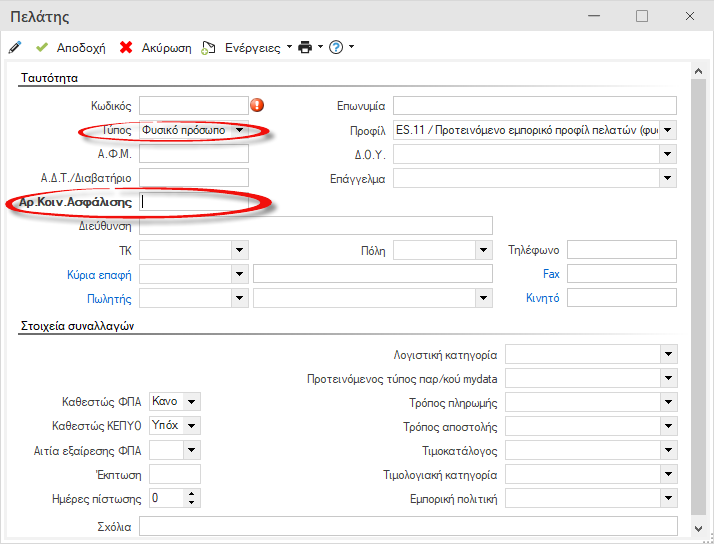Click the Fax link label

click(x=551, y=274)
